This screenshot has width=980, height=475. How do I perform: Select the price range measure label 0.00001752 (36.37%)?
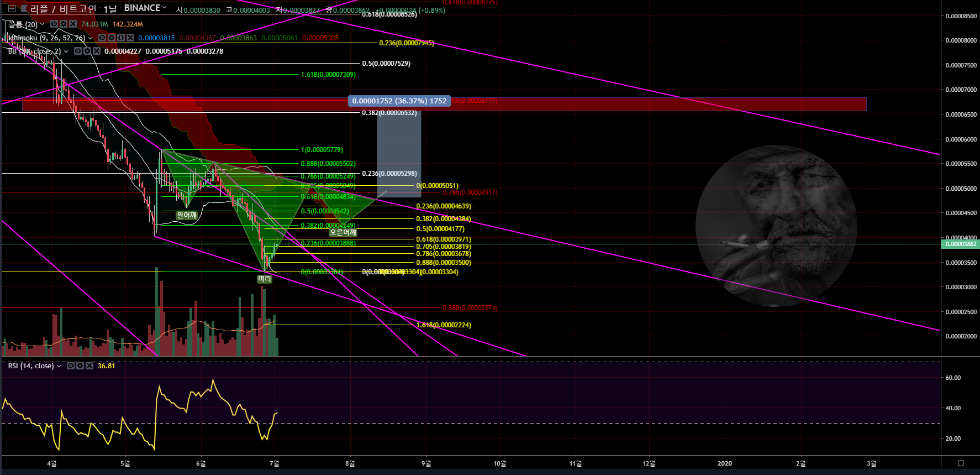click(x=399, y=101)
